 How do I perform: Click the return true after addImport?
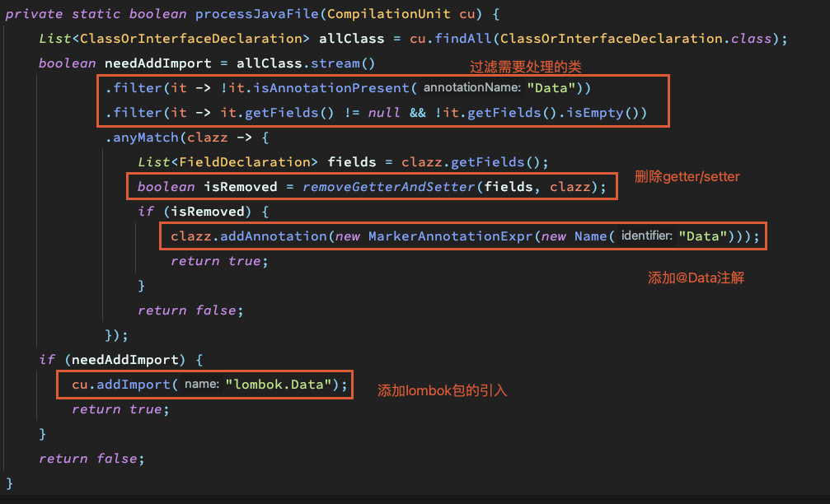(x=120, y=409)
